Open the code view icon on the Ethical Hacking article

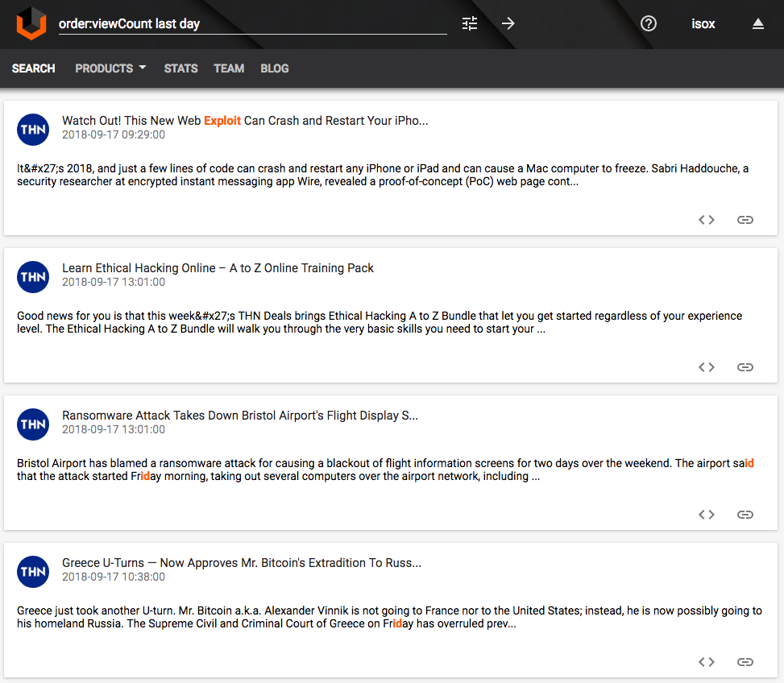pos(706,366)
